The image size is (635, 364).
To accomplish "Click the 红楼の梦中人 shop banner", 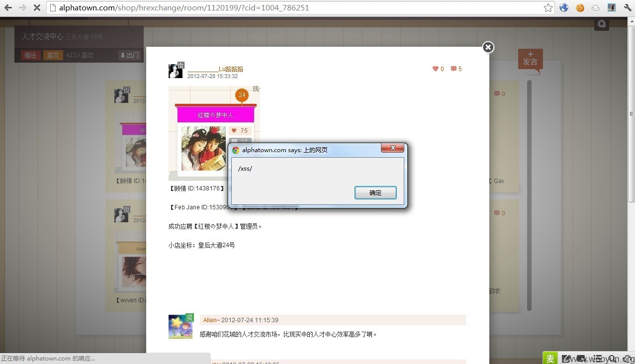I will coord(216,115).
